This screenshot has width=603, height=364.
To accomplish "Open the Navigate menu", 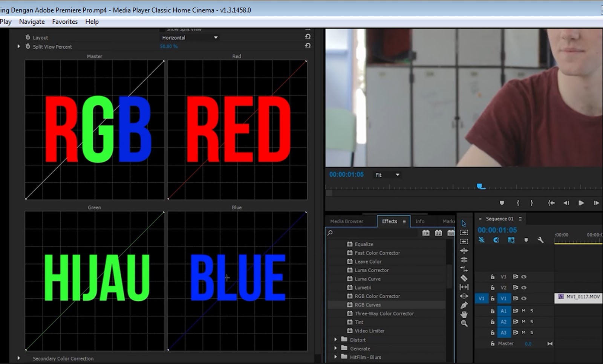I will [x=32, y=21].
